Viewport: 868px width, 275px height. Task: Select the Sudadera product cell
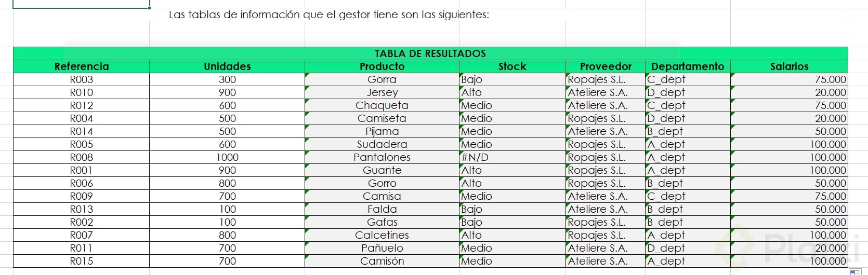click(x=382, y=144)
